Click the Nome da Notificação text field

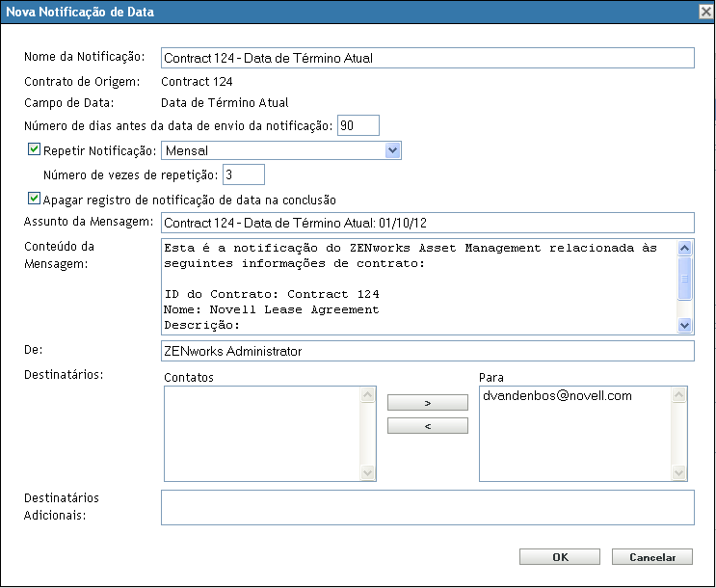427,58
